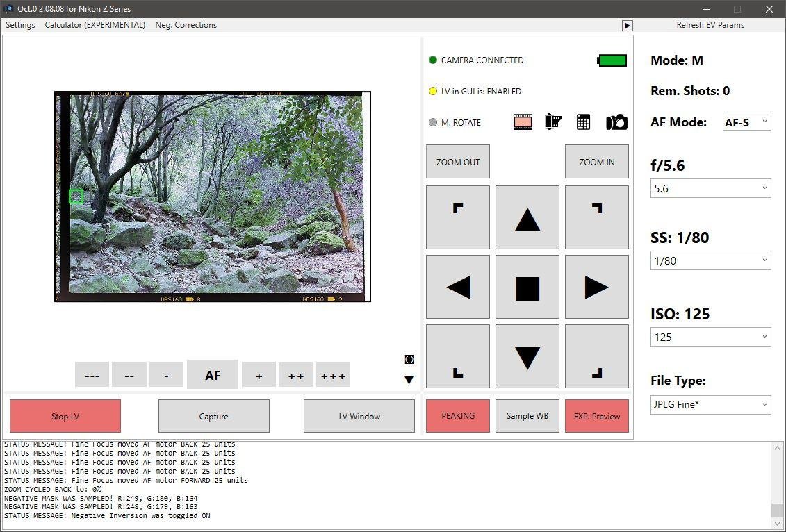The image size is (786, 532).
Task: Click the single - fine focus back button
Action: coord(166,375)
